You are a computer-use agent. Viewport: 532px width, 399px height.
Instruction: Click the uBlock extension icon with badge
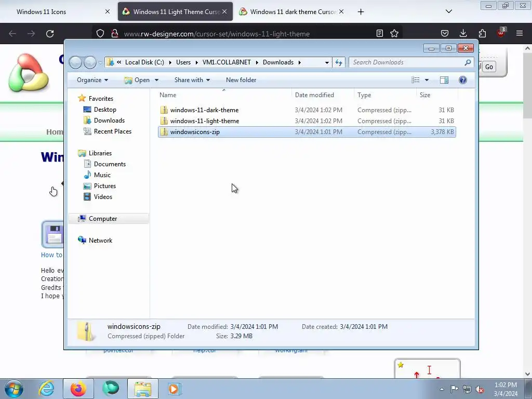[x=501, y=33]
